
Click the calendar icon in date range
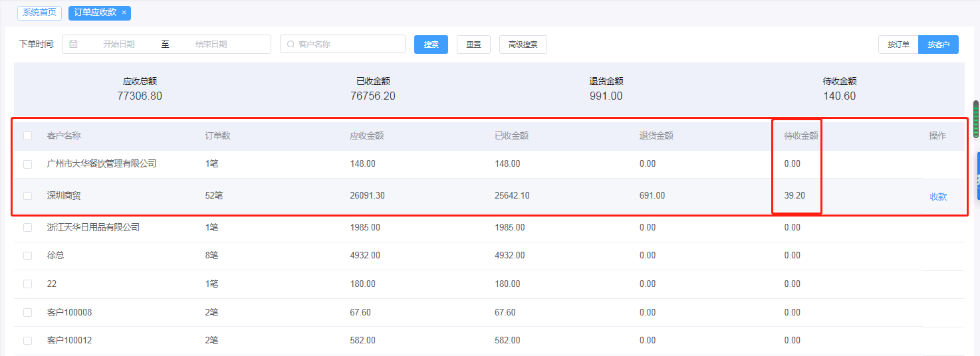point(73,44)
